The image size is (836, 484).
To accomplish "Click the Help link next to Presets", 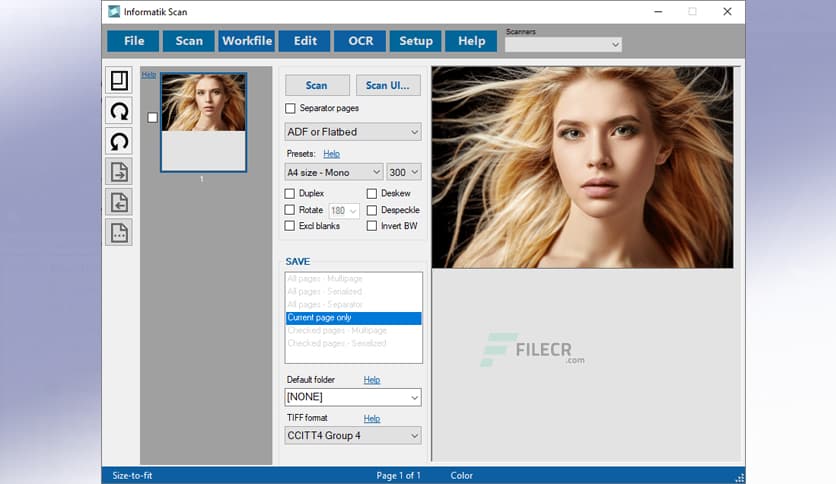I will (x=331, y=154).
